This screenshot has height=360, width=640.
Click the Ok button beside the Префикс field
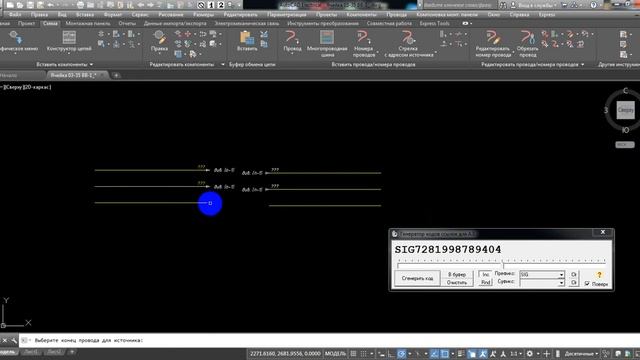tap(573, 274)
